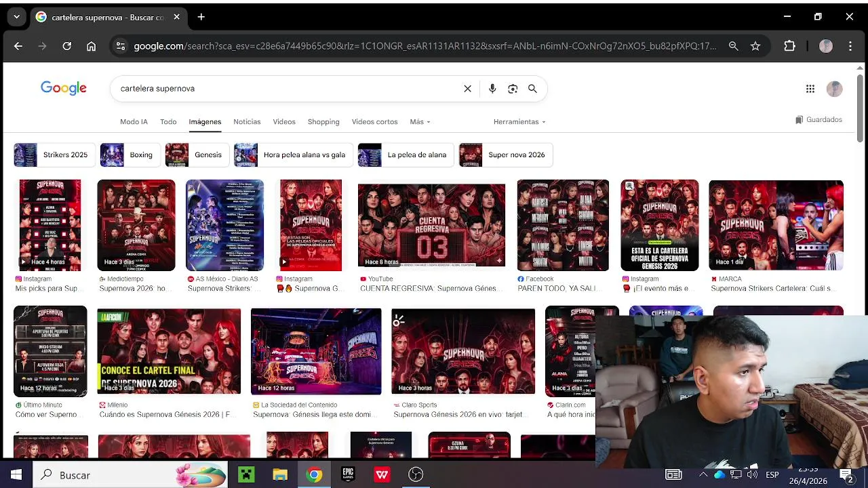Open AS México Supernova Strikers thumbnail
This screenshot has height=488, width=868.
224,225
